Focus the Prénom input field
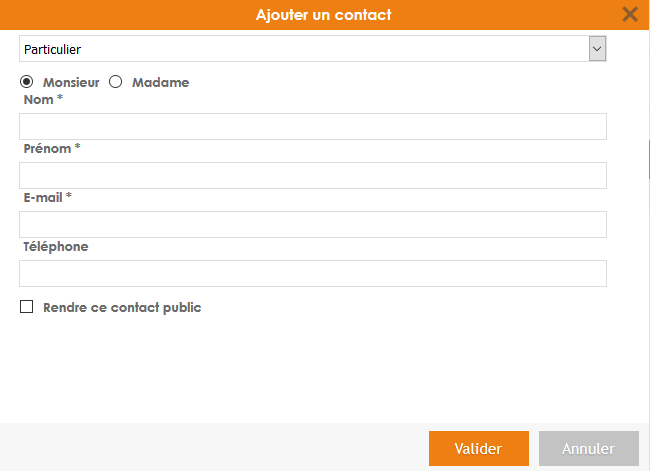 (x=313, y=175)
